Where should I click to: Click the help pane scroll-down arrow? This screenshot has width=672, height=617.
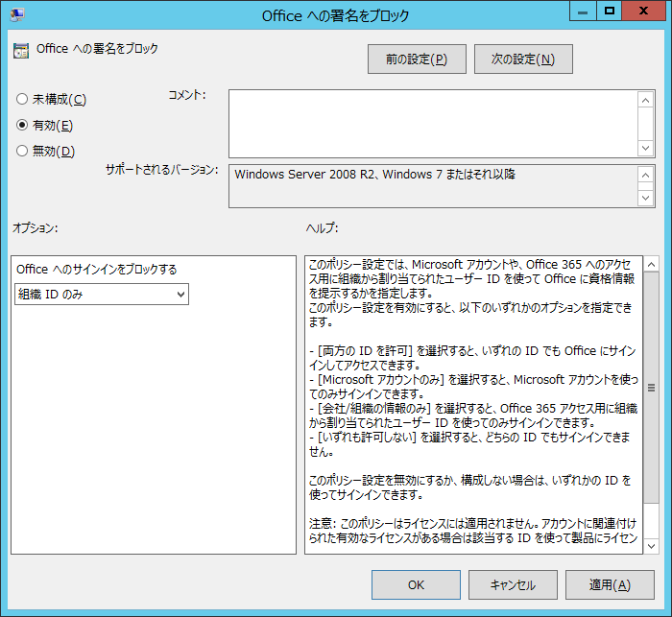(x=651, y=546)
